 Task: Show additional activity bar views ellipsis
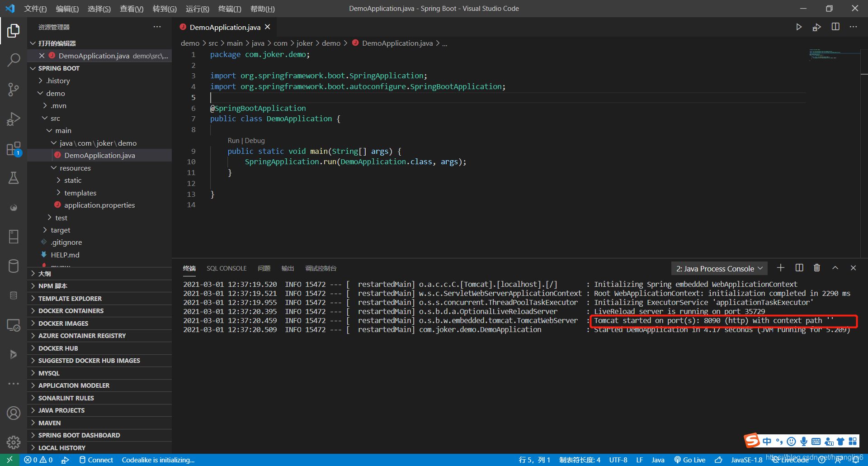14,384
